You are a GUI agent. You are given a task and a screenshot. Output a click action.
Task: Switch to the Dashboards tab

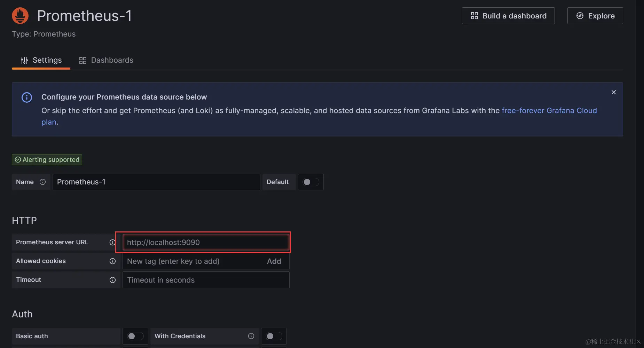coord(106,60)
